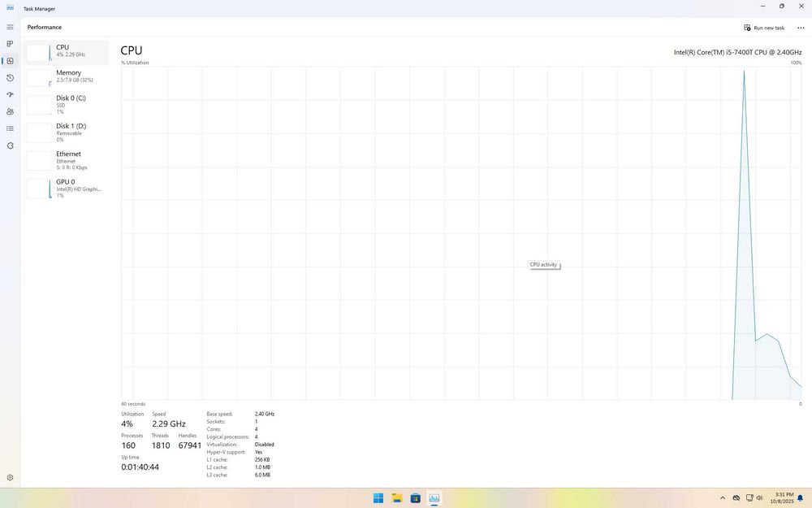
Task: Click the Base speed value 2.40 GHz
Action: 265,415
